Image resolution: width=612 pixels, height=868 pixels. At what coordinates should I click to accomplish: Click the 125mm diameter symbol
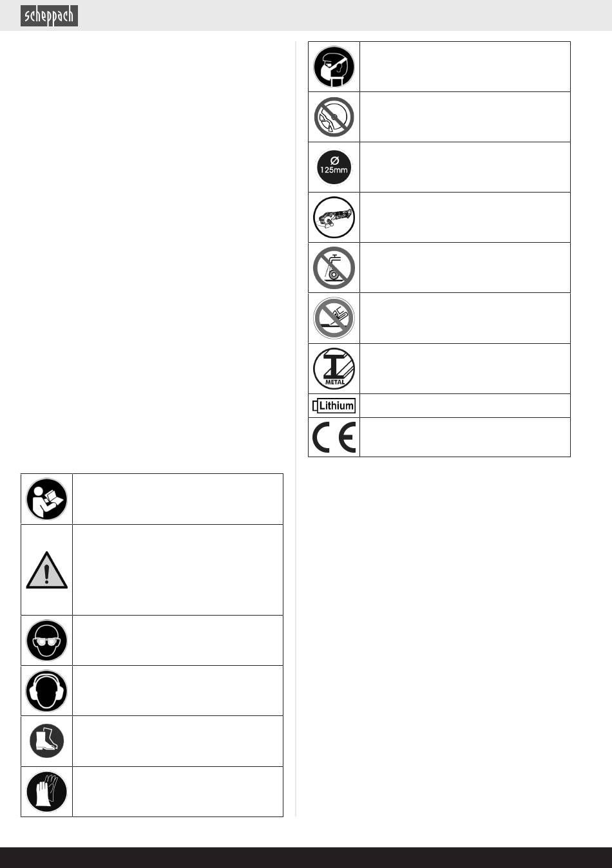pyautogui.click(x=334, y=167)
